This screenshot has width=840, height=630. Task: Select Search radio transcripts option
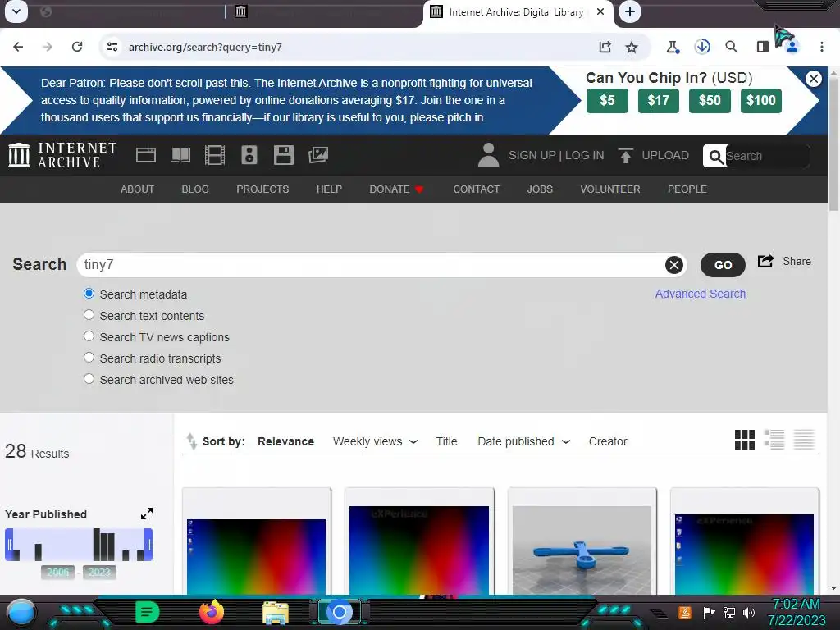pyautogui.click(x=89, y=358)
